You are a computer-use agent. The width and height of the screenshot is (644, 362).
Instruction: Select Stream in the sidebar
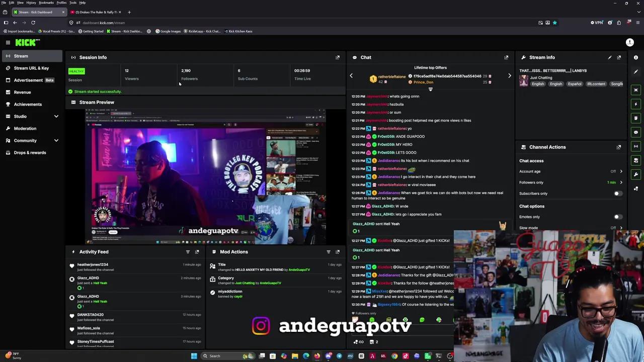click(32, 56)
